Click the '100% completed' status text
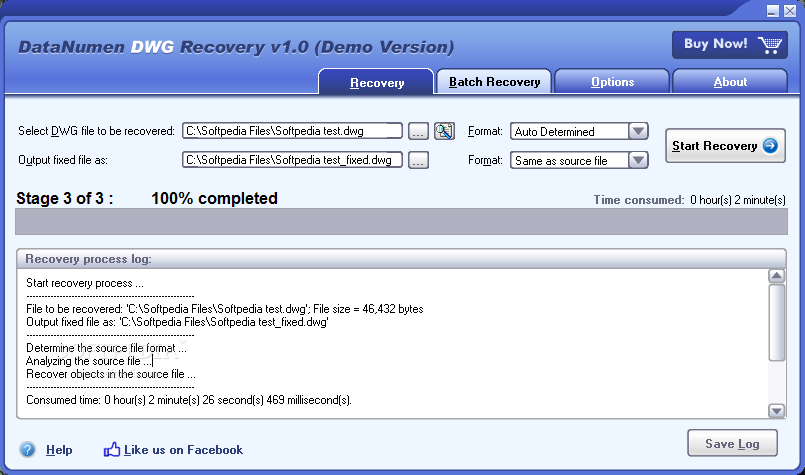The width and height of the screenshot is (805, 475). click(214, 198)
